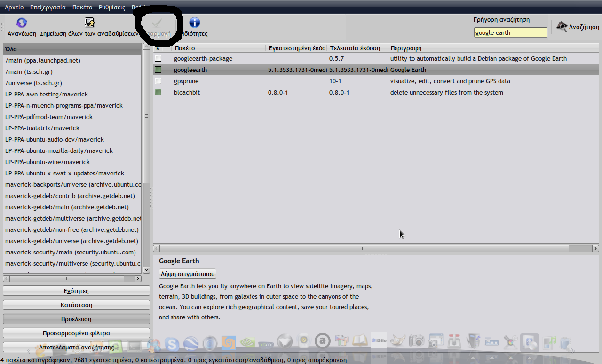The width and height of the screenshot is (602, 364).
Task: Select LP-PPA-tualatrix/maverick source
Action: coord(72,128)
